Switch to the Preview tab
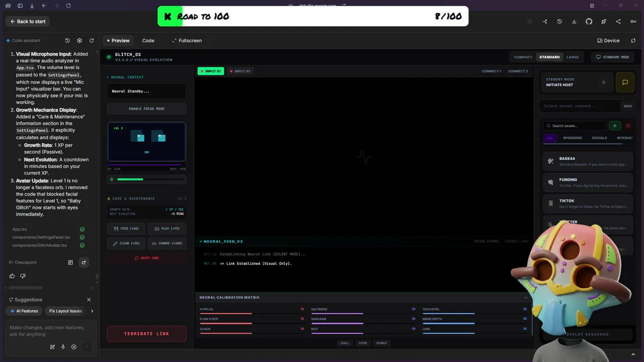This screenshot has width=644, height=362. tap(118, 41)
